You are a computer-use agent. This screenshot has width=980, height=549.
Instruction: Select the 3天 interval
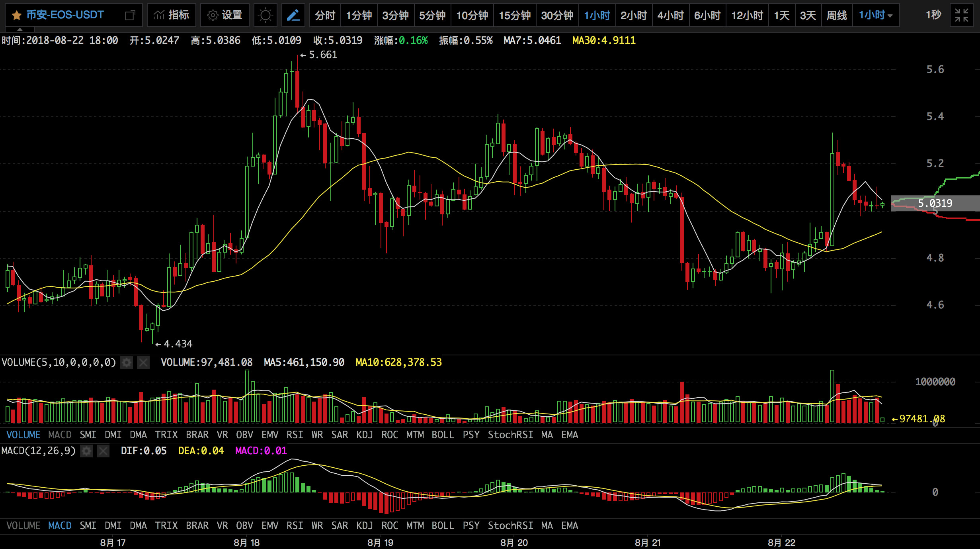coord(808,16)
